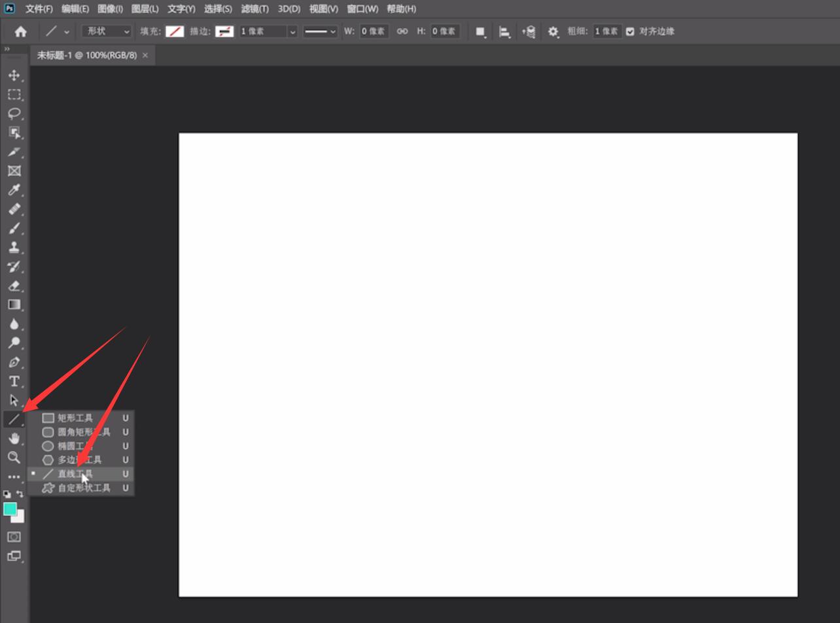Image resolution: width=840 pixels, height=623 pixels.
Task: Select the Object Selection tool
Action: point(14,133)
